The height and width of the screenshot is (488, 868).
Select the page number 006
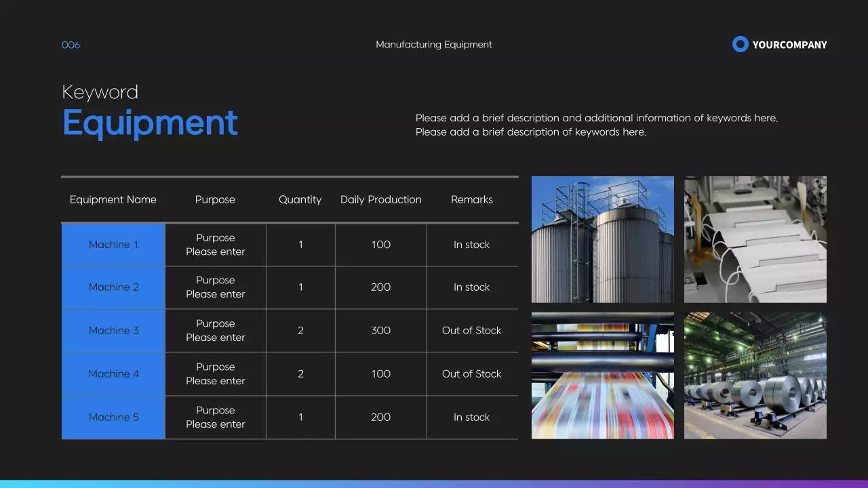[x=71, y=45]
